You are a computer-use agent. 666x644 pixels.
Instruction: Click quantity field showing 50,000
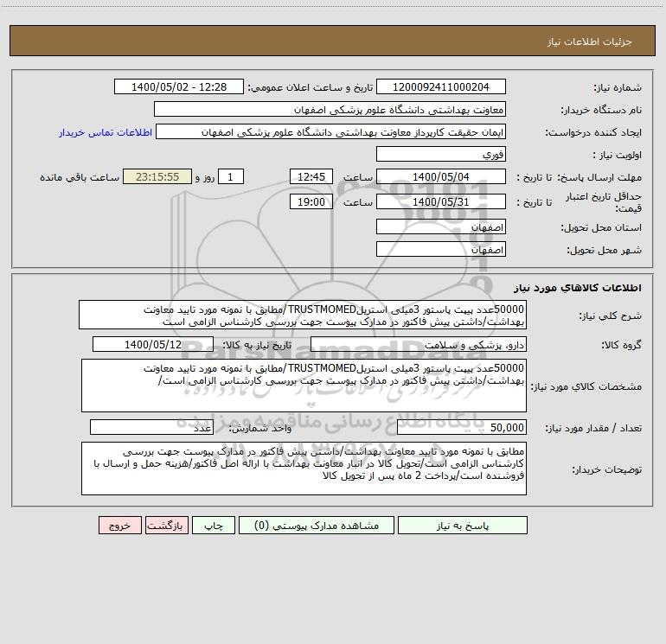click(462, 428)
